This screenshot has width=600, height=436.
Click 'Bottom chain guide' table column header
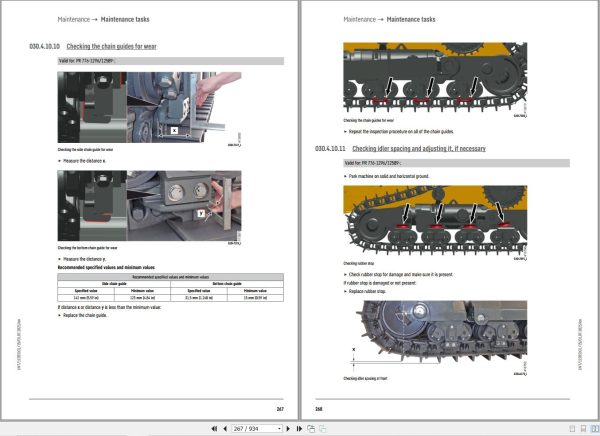[227, 284]
